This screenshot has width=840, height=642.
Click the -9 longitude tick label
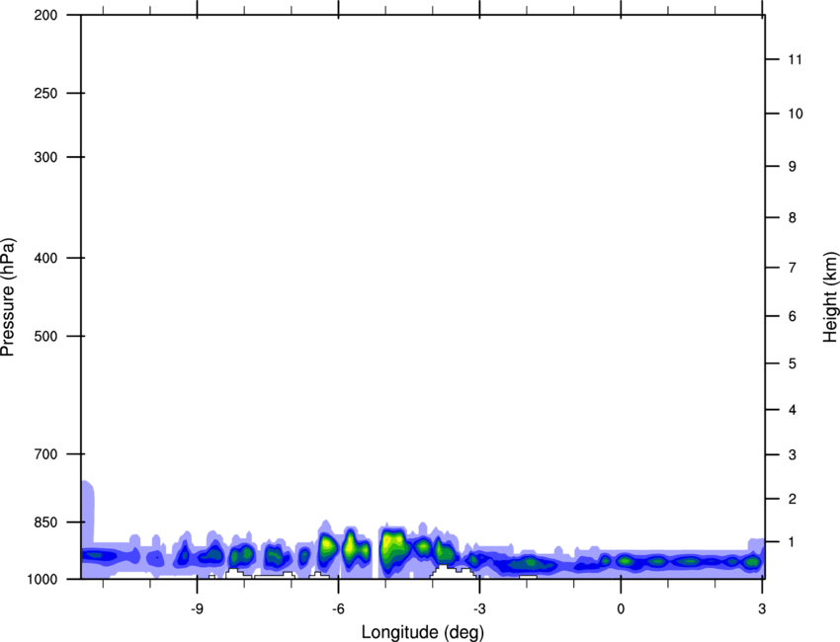click(x=197, y=609)
